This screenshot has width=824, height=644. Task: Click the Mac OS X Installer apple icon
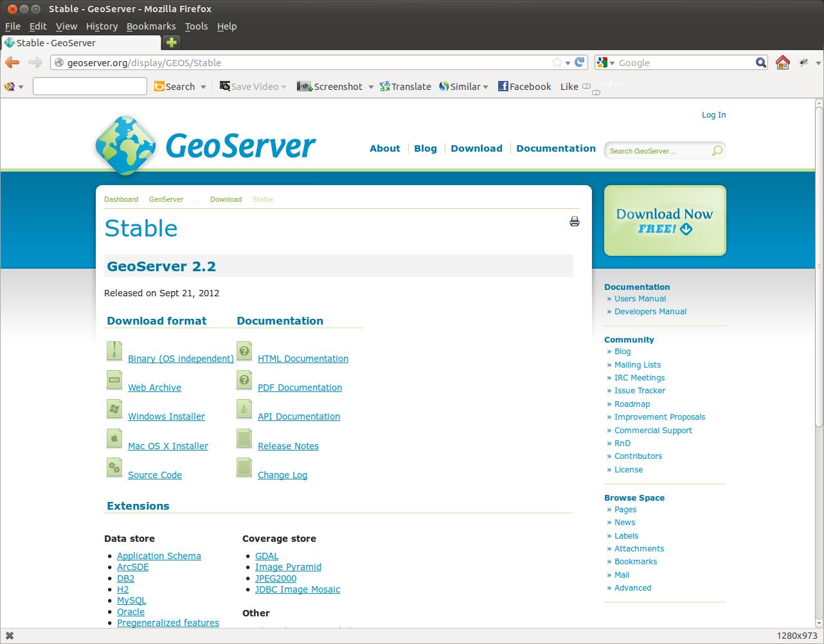[x=114, y=439]
